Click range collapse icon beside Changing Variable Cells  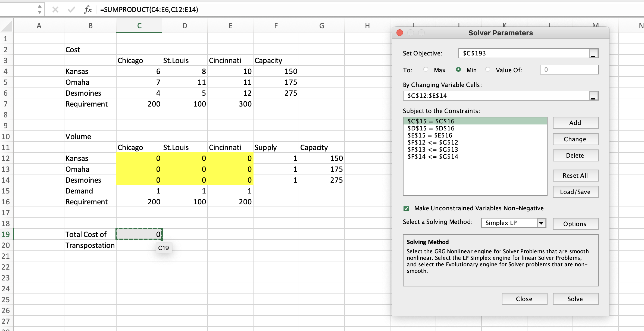[593, 96]
